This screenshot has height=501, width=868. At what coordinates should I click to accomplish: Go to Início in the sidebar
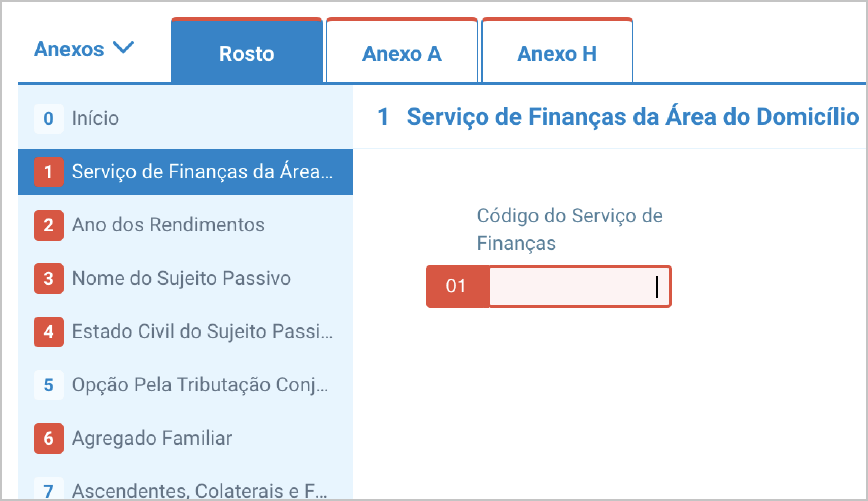(95, 119)
